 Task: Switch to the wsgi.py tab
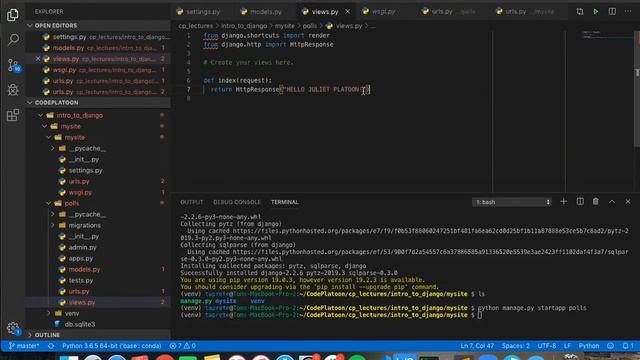[379, 12]
